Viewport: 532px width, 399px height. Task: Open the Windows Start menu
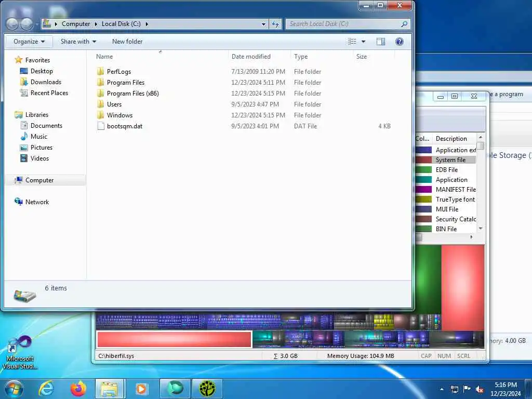click(14, 389)
